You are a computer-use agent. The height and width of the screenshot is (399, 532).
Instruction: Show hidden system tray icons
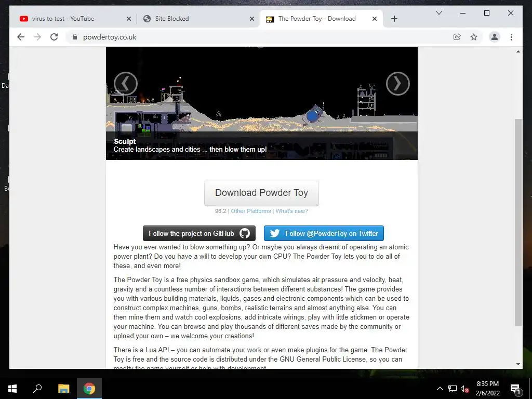[440, 389]
